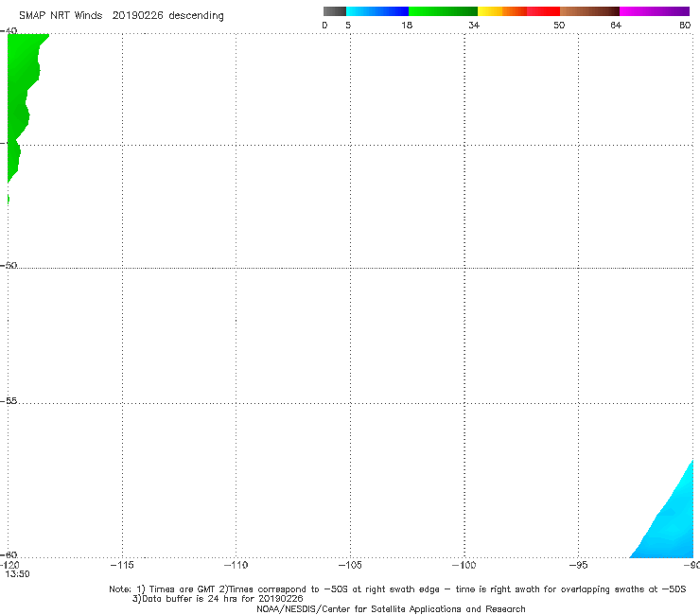Click the title text 'SMAP NRT Winds'
The image size is (700, 615).
[61, 16]
